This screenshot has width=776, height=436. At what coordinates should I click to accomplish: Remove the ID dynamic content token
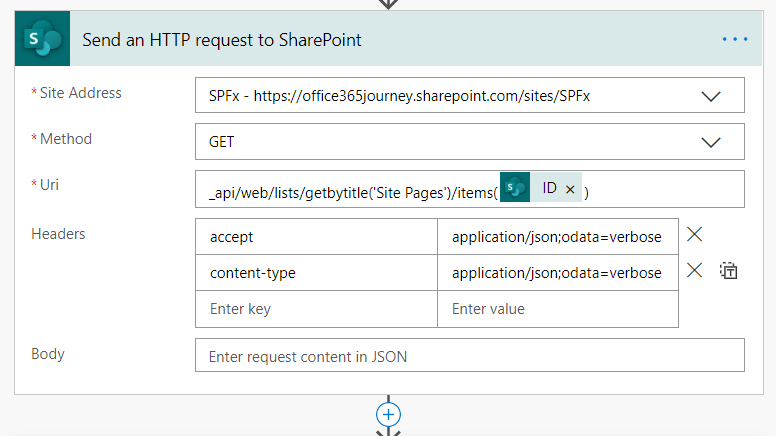(x=570, y=189)
